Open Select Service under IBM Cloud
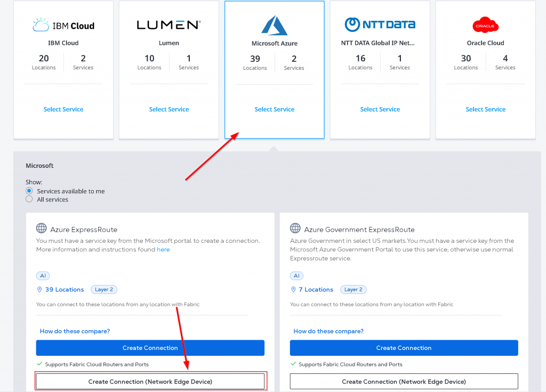The width and height of the screenshot is (546, 392). pos(63,109)
